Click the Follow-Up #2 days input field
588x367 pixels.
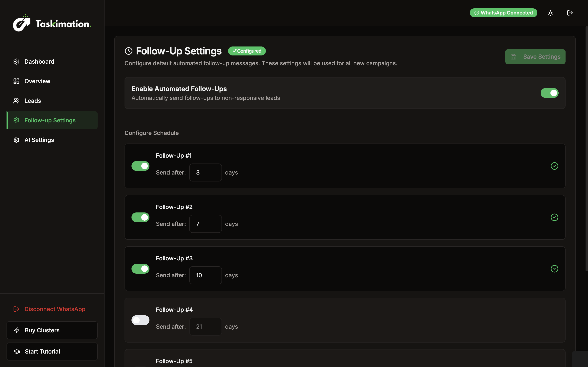(205, 224)
